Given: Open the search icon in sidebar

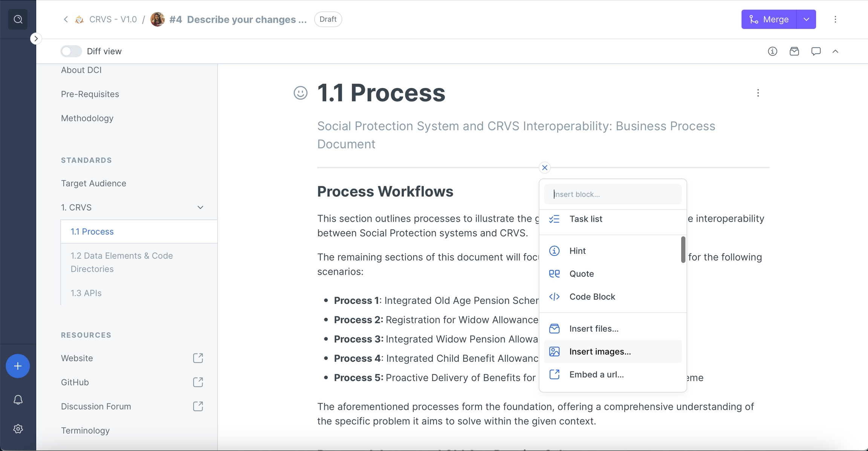Looking at the screenshot, I should (x=18, y=19).
